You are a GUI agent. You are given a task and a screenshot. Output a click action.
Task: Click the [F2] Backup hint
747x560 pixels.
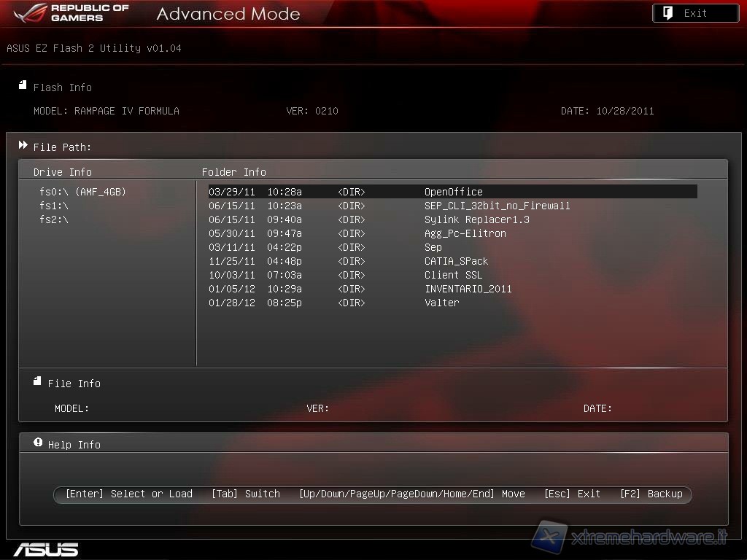[x=651, y=494]
